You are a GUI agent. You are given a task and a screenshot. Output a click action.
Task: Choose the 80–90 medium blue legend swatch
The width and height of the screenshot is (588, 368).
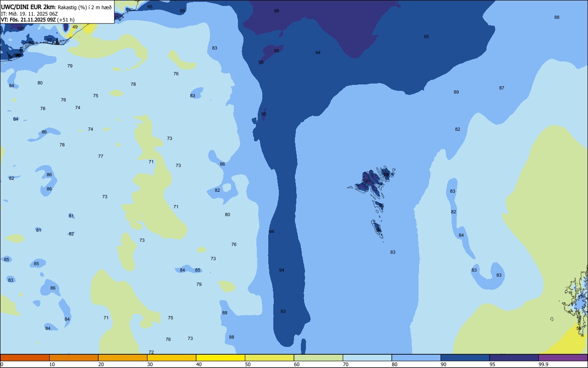[416, 357]
